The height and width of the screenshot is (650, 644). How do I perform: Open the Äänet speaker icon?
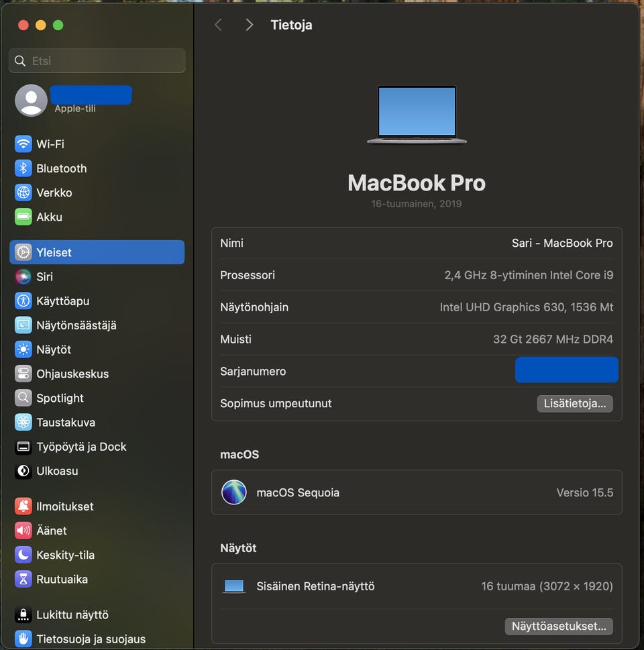23,530
